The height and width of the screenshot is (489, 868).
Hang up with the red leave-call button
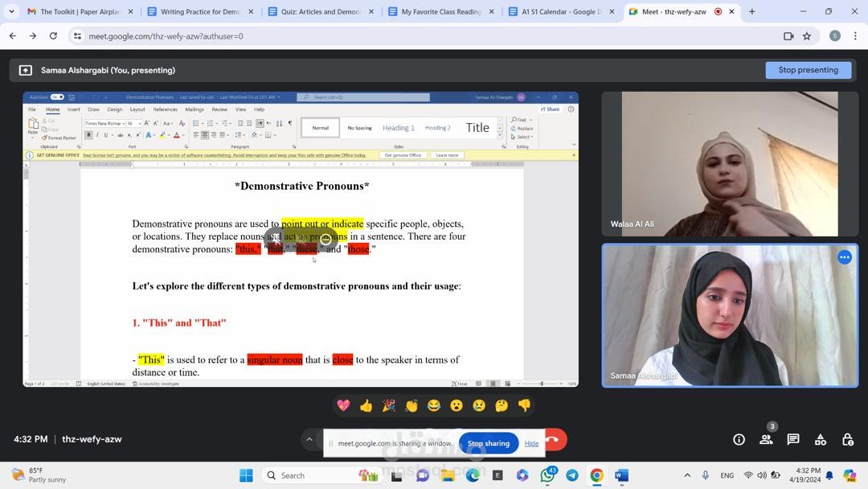[x=555, y=440]
